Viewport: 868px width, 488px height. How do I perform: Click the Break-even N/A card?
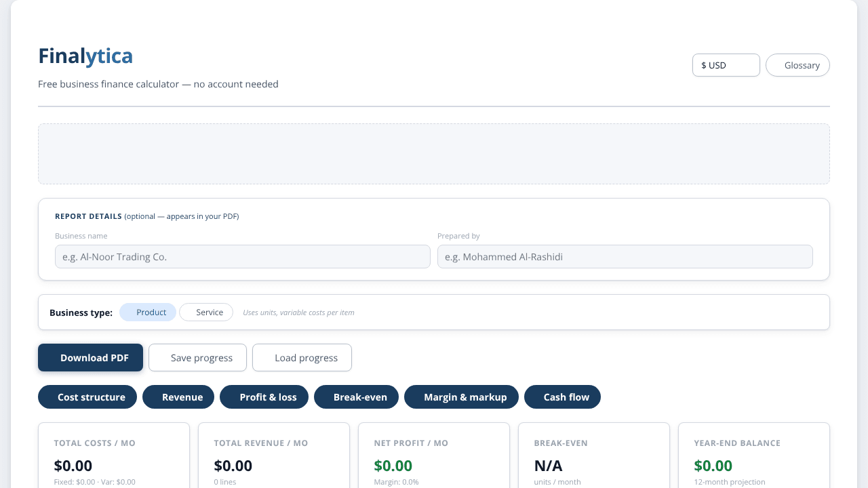(594, 455)
